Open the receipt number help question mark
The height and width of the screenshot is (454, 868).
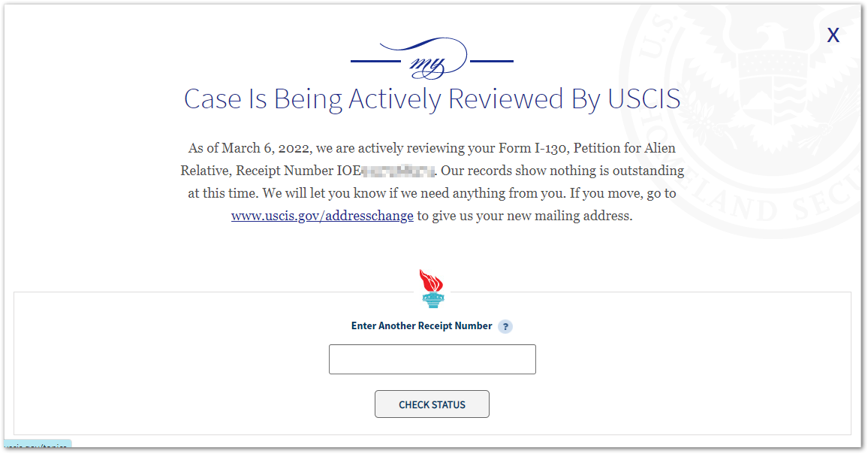(506, 327)
